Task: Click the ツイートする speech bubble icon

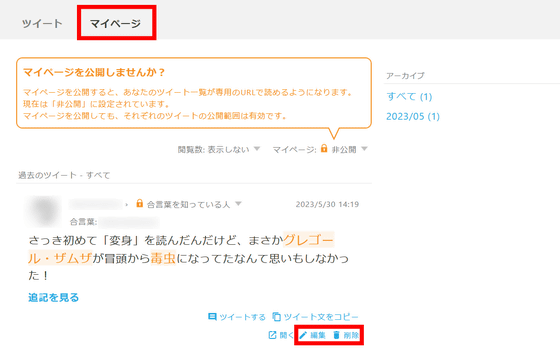Action: click(x=212, y=317)
